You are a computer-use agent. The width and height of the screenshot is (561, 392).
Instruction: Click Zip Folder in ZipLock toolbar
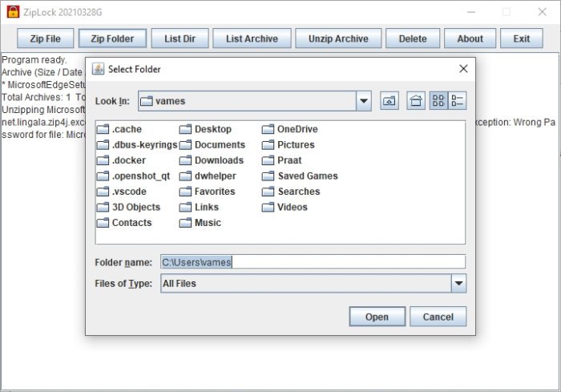pos(112,38)
